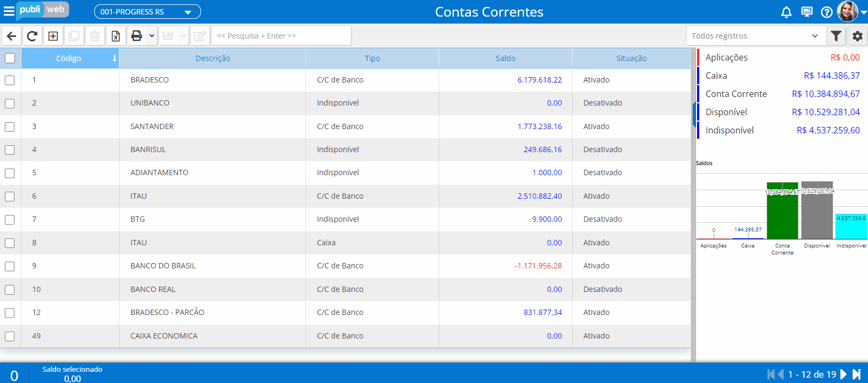Screen dimensions: 868x383
Task: Sort by Tipo column header
Action: 372,58
